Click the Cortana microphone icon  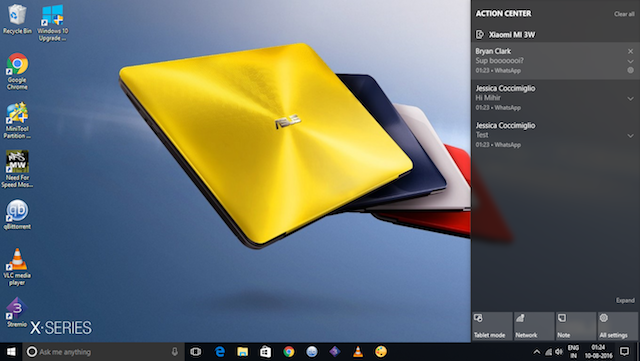pyautogui.click(x=175, y=352)
